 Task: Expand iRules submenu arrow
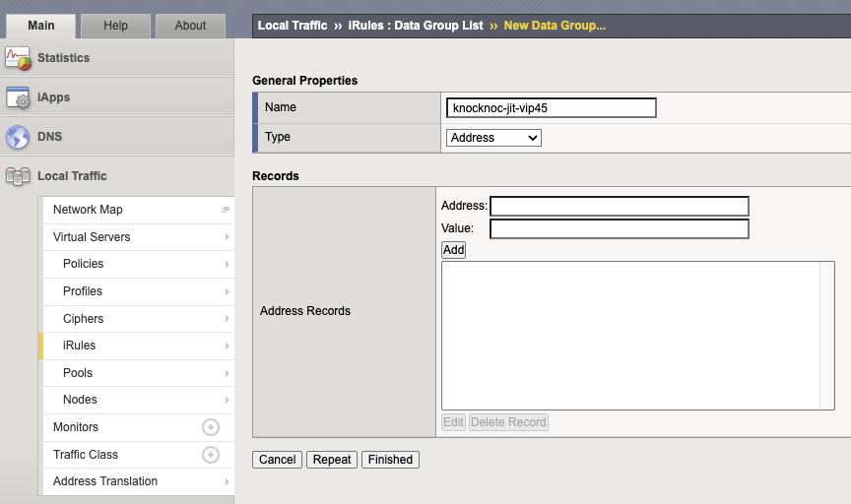coord(227,346)
